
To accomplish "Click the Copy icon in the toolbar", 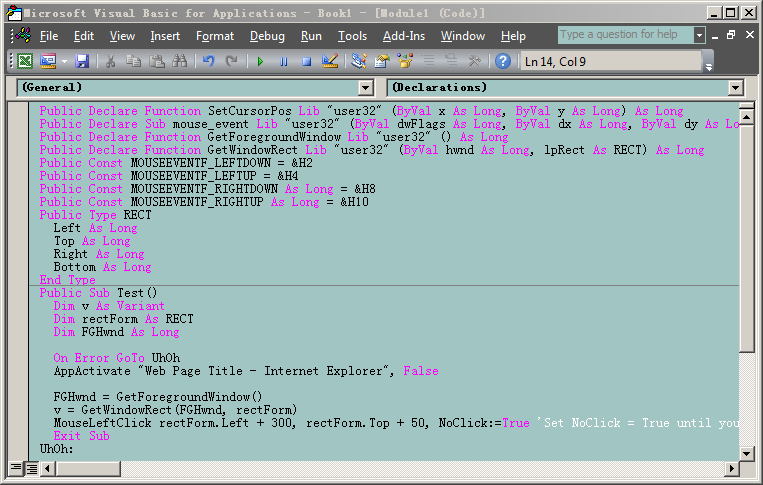I will point(133,61).
